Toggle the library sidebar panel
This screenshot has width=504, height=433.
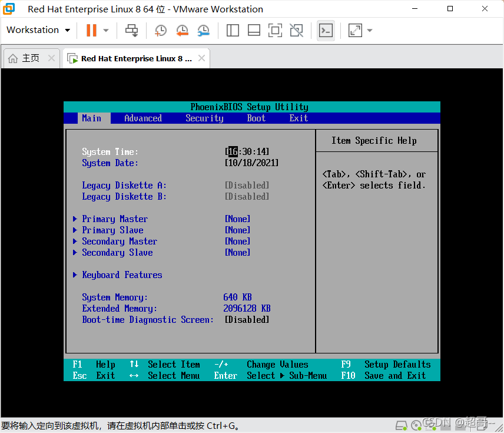[233, 31]
